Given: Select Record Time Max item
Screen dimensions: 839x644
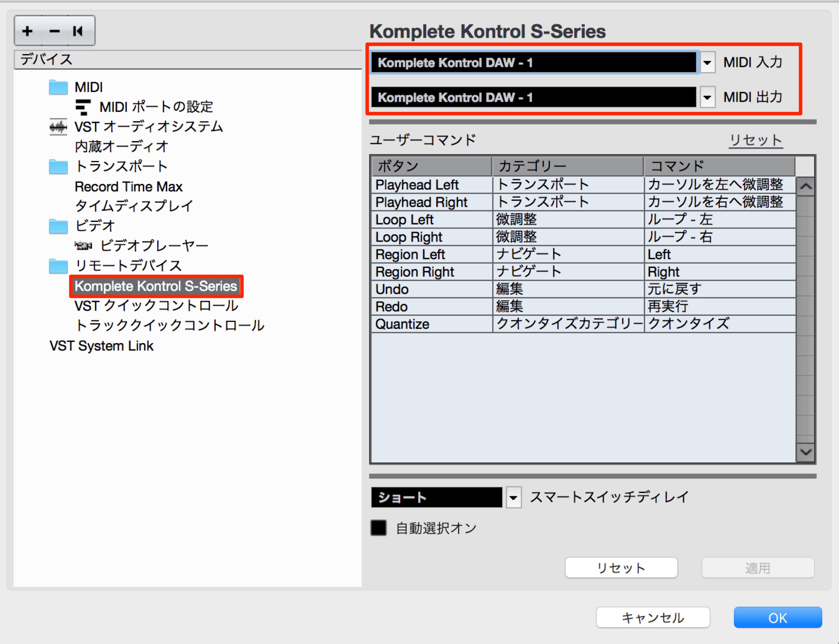Looking at the screenshot, I should pos(128,187).
